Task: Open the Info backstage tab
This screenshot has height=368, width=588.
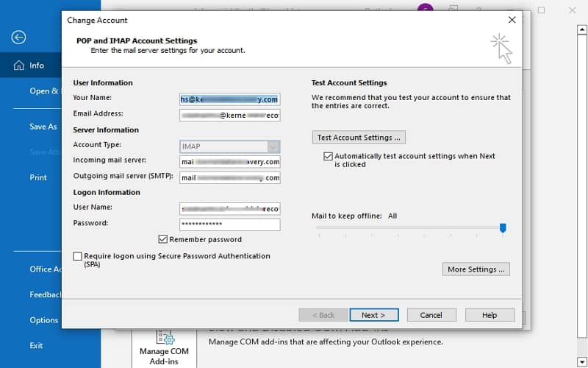Action: click(x=31, y=66)
